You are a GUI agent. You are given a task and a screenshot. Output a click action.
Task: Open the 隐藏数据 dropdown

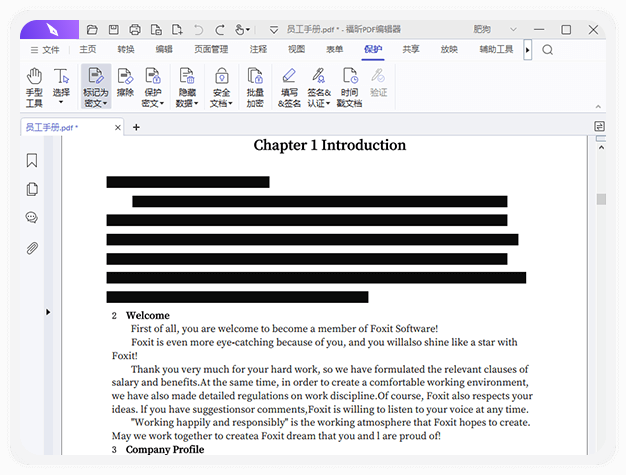point(187,87)
